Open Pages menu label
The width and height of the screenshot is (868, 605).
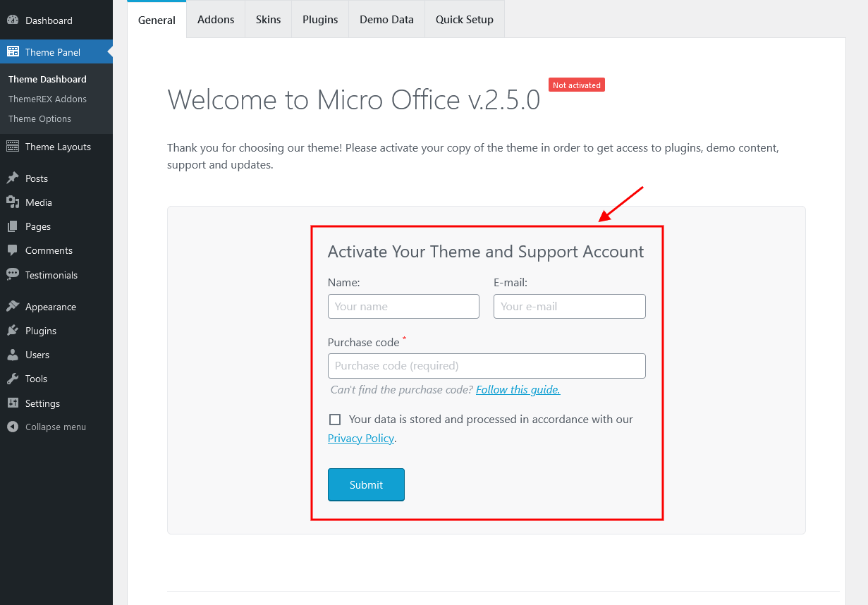pyautogui.click(x=38, y=226)
